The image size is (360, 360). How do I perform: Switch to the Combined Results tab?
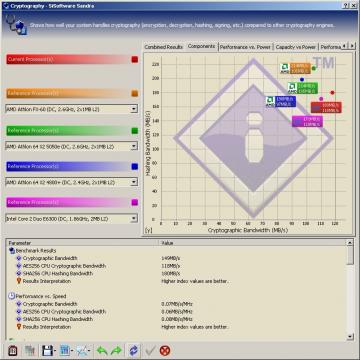pos(164,47)
